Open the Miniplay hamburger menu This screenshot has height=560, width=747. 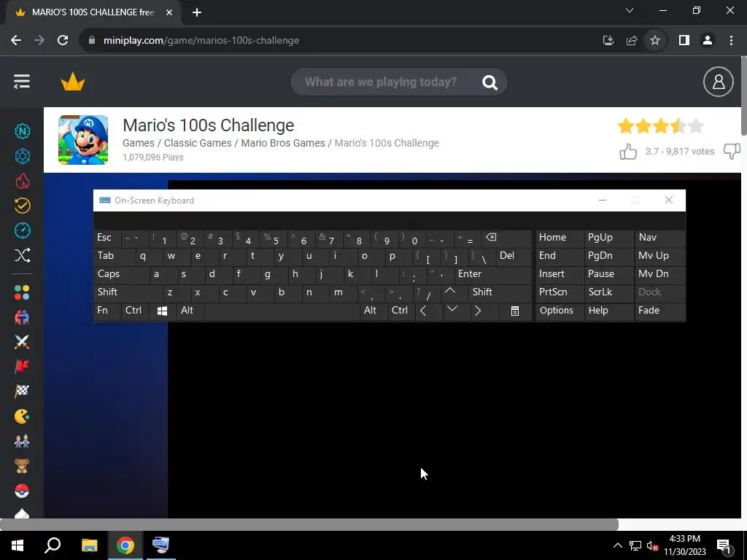click(x=22, y=82)
